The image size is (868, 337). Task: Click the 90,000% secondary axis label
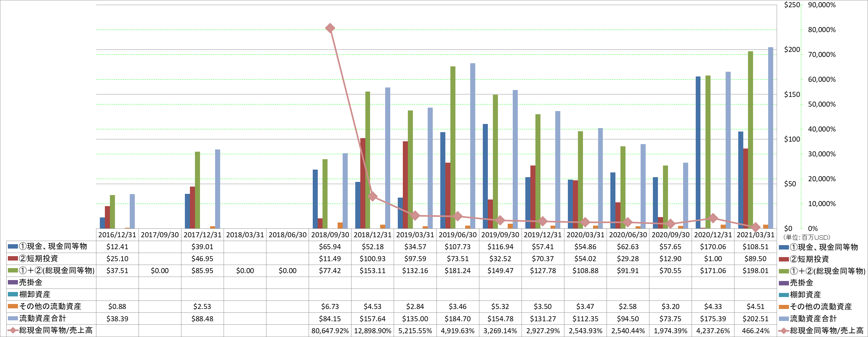822,5
